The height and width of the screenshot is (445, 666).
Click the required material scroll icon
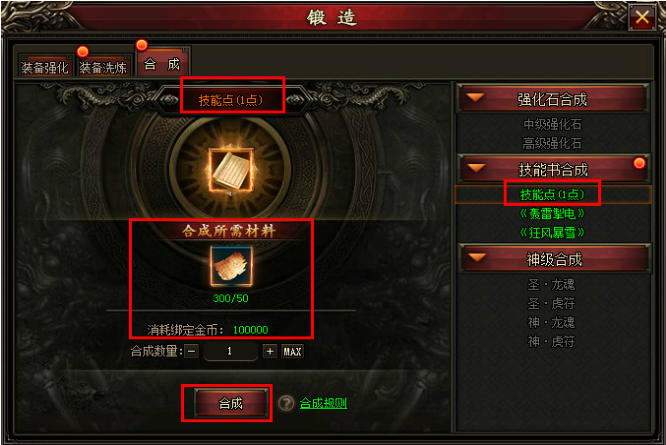point(231,266)
